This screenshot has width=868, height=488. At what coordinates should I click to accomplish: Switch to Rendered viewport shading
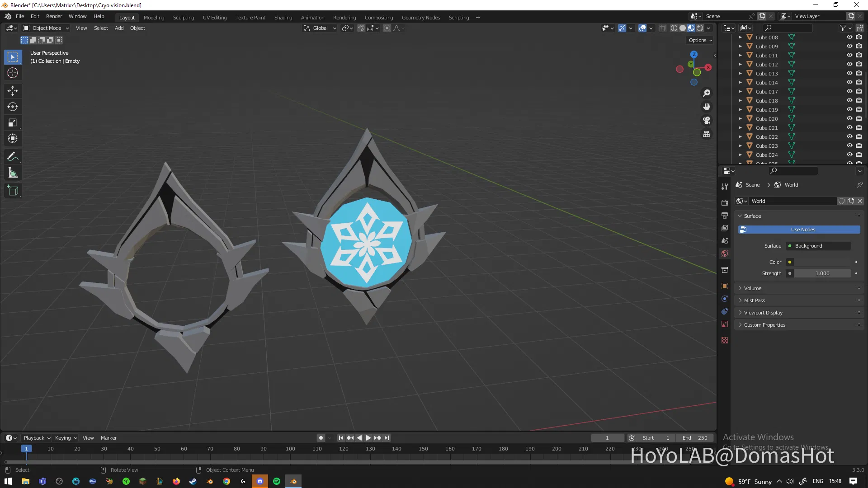[700, 28]
